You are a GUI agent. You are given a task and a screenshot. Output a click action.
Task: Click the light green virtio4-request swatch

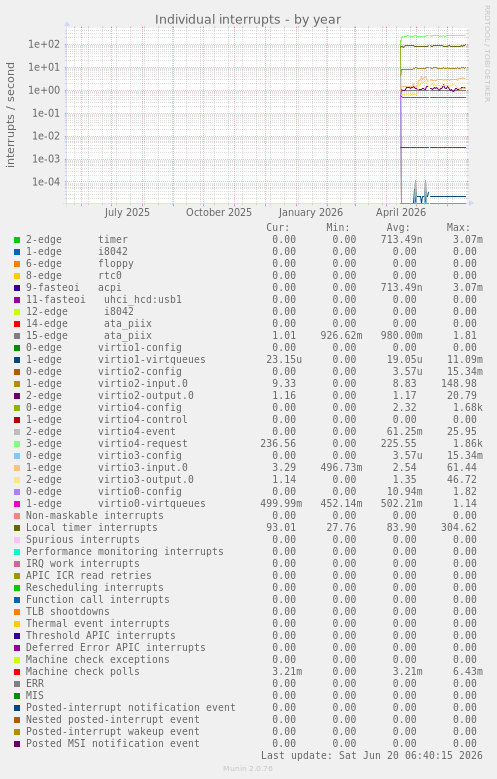tap(17, 444)
